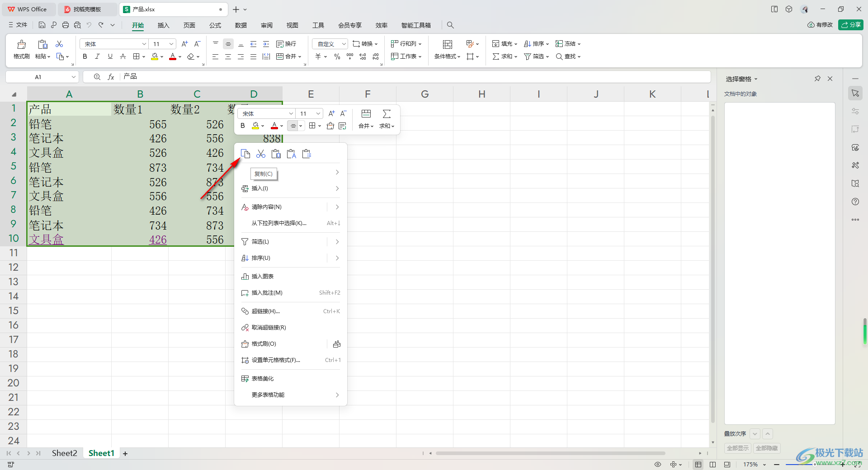Select 清除内容(N) context menu item
Image resolution: width=868 pixels, height=470 pixels.
[290, 207]
